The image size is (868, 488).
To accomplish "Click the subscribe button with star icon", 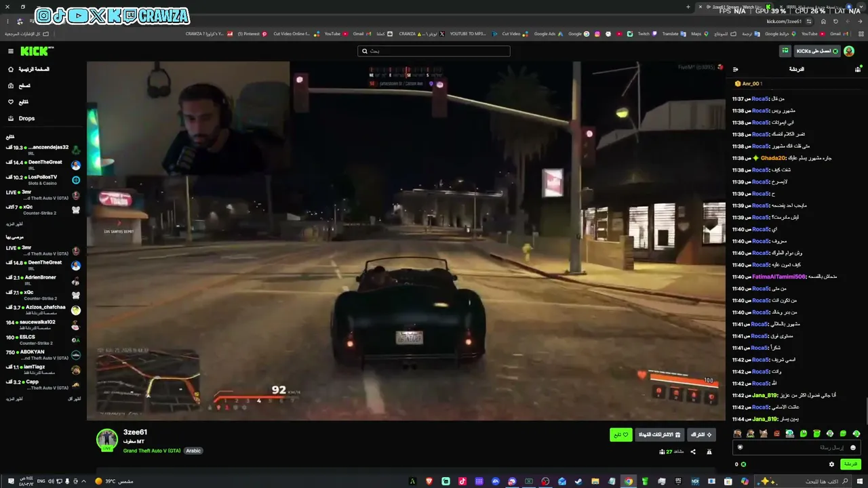I will click(x=701, y=434).
